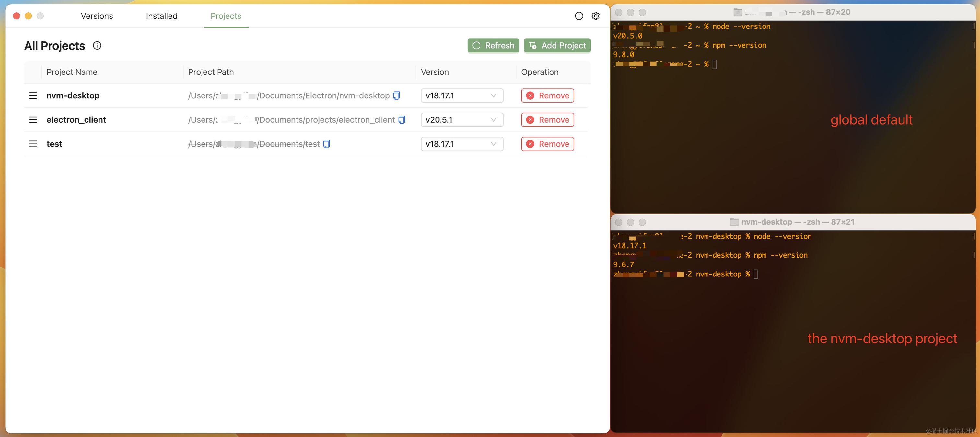Click the info icon in top toolbar
Image resolution: width=980 pixels, height=437 pixels.
point(579,16)
